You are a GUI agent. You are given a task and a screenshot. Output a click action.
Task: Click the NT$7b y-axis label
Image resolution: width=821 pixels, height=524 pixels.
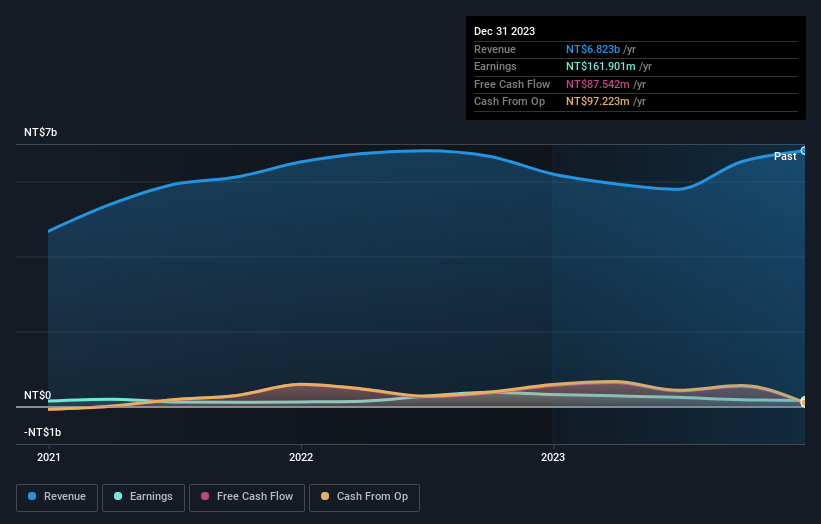(x=40, y=132)
